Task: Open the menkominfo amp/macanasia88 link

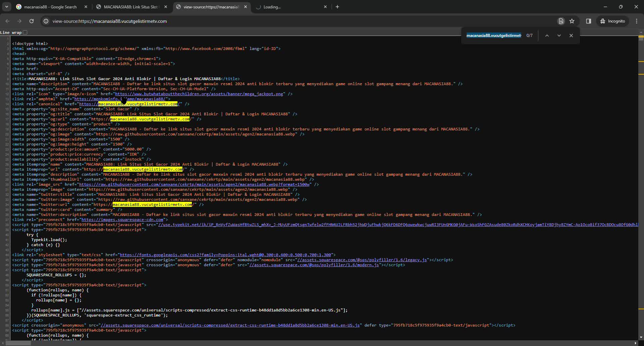Action: [120, 99]
